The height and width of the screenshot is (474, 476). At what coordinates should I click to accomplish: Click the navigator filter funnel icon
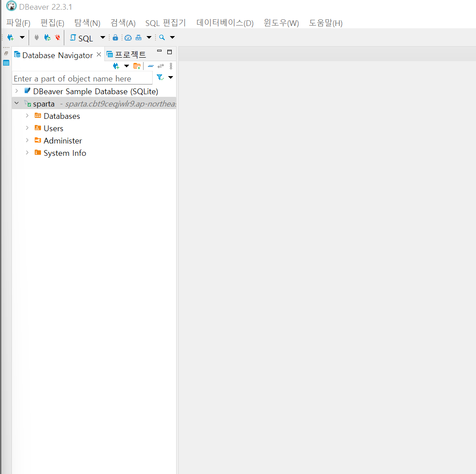(x=160, y=77)
